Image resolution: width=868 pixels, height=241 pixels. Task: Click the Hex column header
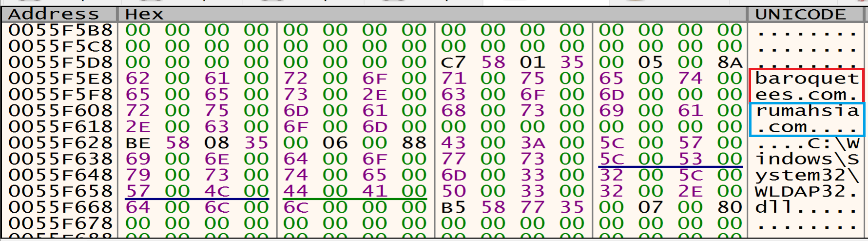[144, 14]
